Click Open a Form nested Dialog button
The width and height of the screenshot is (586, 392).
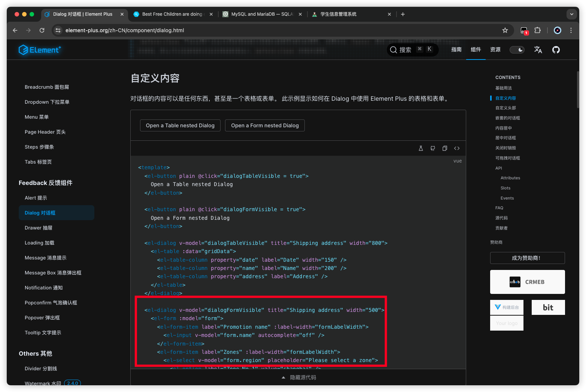265,125
